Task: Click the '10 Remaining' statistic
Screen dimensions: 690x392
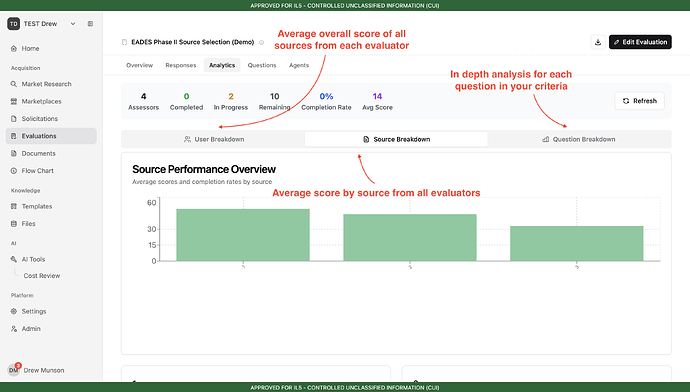Action: [x=275, y=102]
